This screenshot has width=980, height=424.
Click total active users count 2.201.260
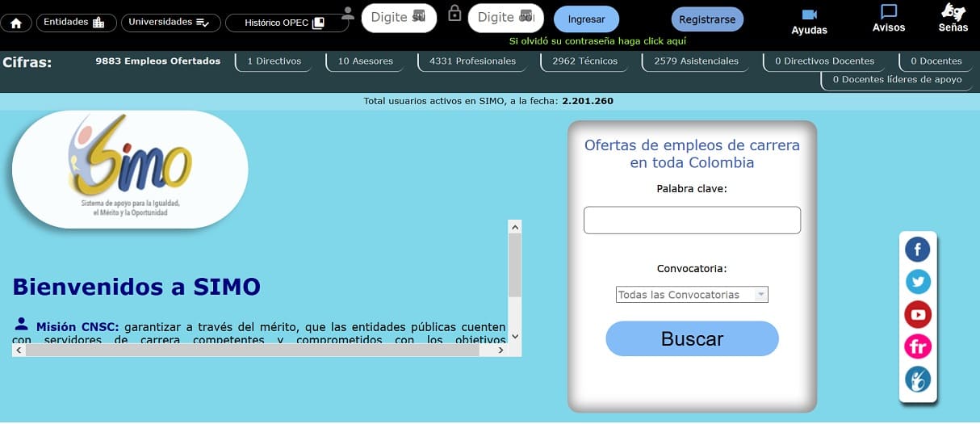588,101
